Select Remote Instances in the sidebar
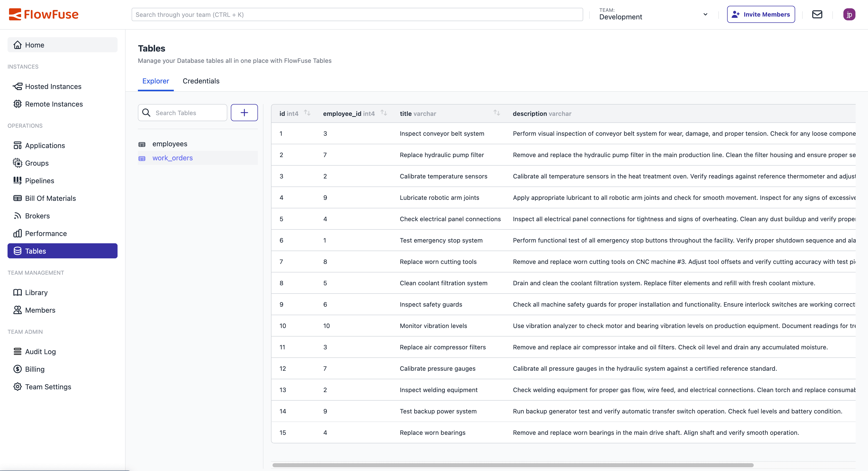 (54, 104)
